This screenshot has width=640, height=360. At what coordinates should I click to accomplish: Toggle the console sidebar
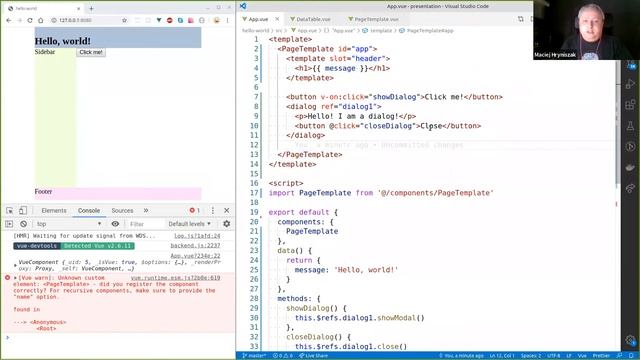click(x=9, y=224)
